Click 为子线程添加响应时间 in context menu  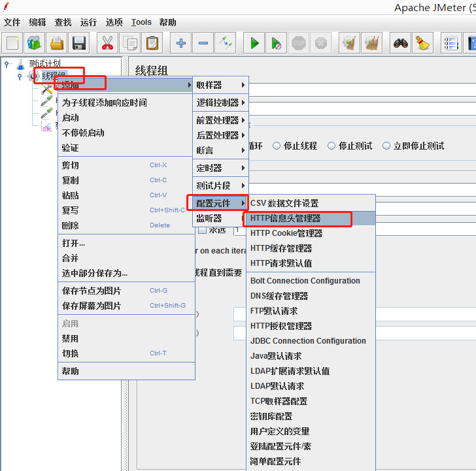[x=126, y=103]
